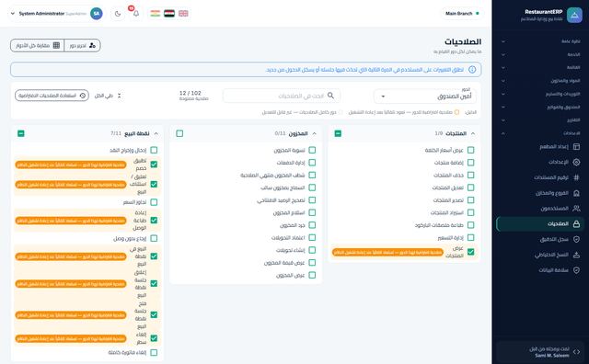589x364 pixels.
Task: Click مقارنة كل الأدوار compare roles button
Action: pos(38,45)
